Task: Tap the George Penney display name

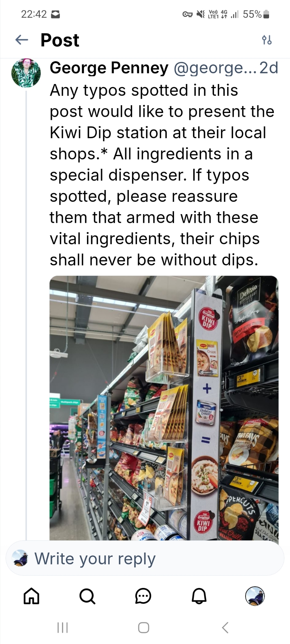Action: [x=109, y=68]
